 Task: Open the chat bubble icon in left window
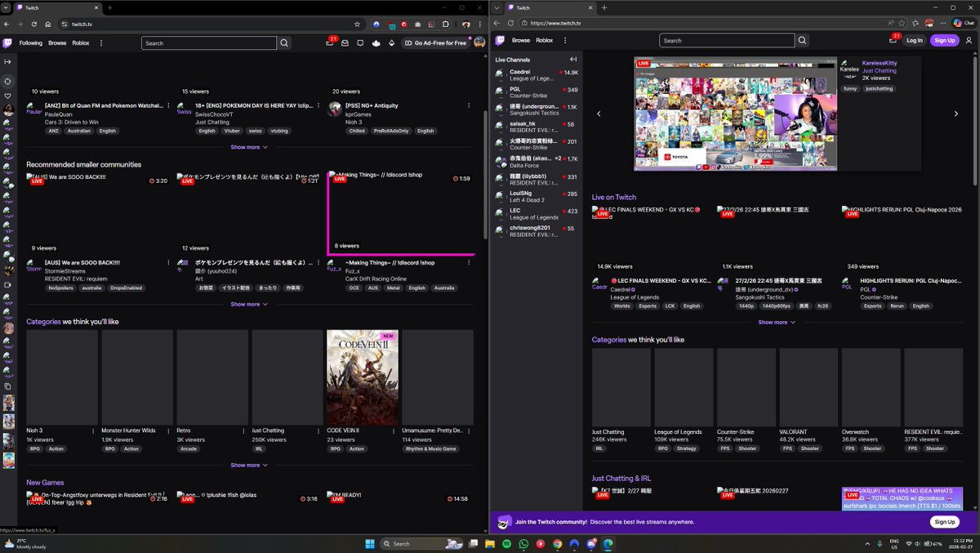click(x=360, y=42)
